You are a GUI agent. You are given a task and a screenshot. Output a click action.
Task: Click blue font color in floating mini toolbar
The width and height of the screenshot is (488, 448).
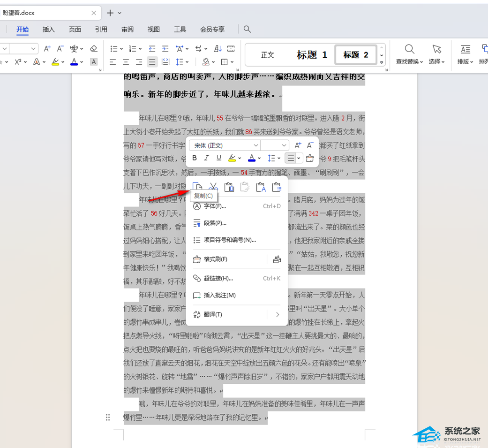coord(252,158)
